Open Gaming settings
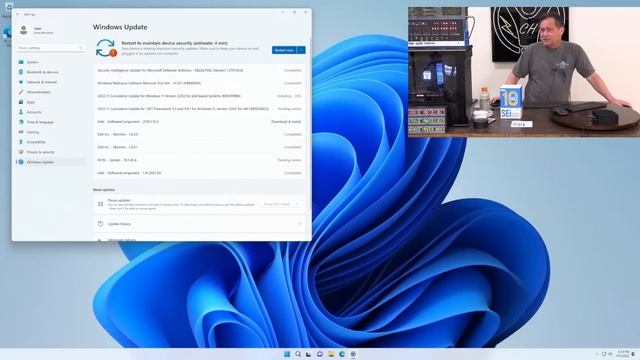The image size is (640, 360). point(50,132)
